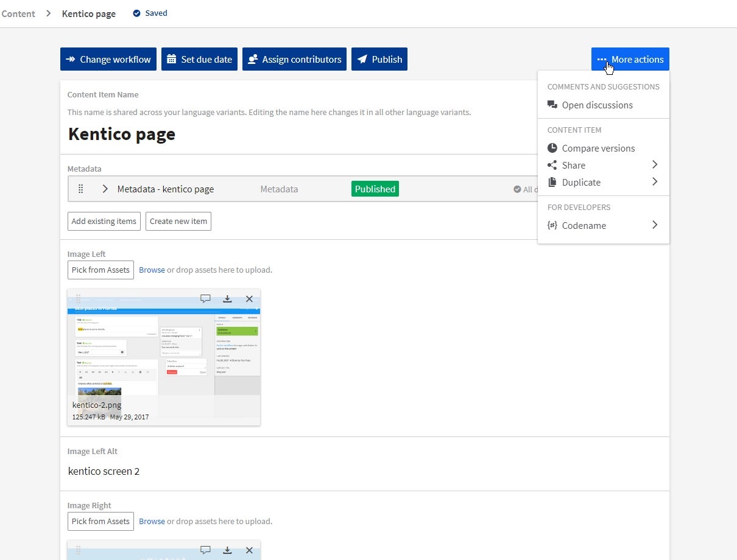The height and width of the screenshot is (560, 737).
Task: Choose Compare versions in the menu
Action: pyautogui.click(x=598, y=148)
